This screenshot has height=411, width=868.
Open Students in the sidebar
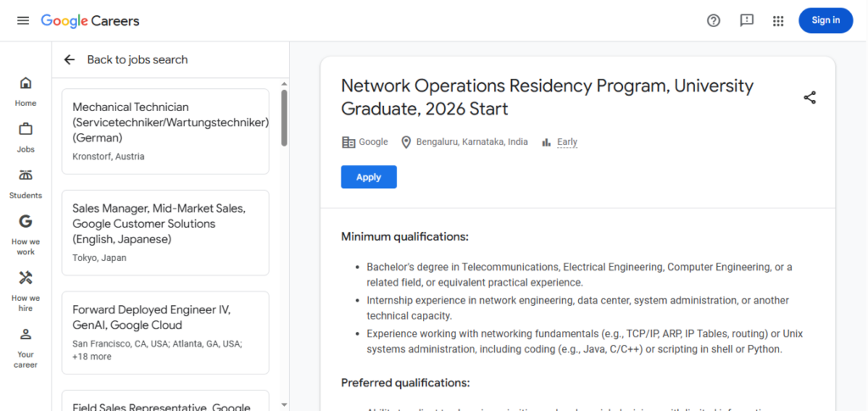coord(25,184)
